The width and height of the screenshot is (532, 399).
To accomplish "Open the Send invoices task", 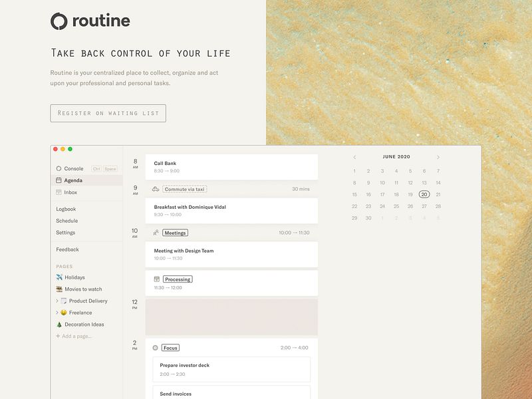I will click(231, 392).
